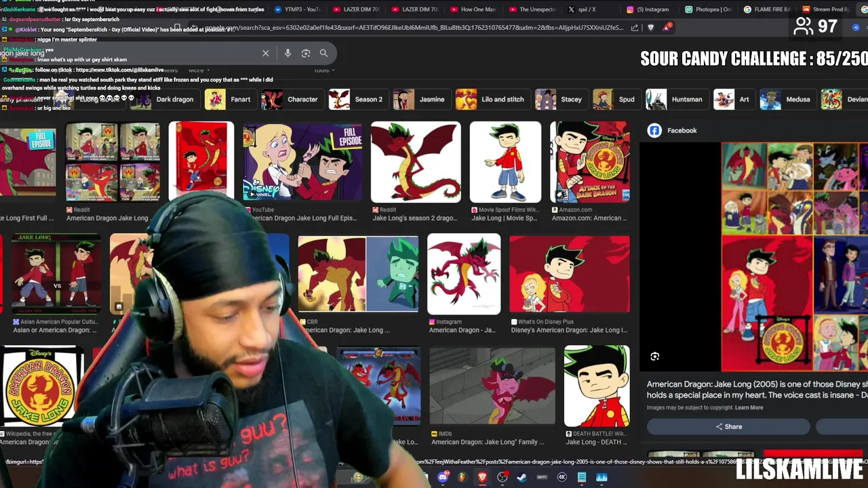Screen dimensions: 868x488
Task: Open Google Lens from the search bar
Action: (x=306, y=53)
